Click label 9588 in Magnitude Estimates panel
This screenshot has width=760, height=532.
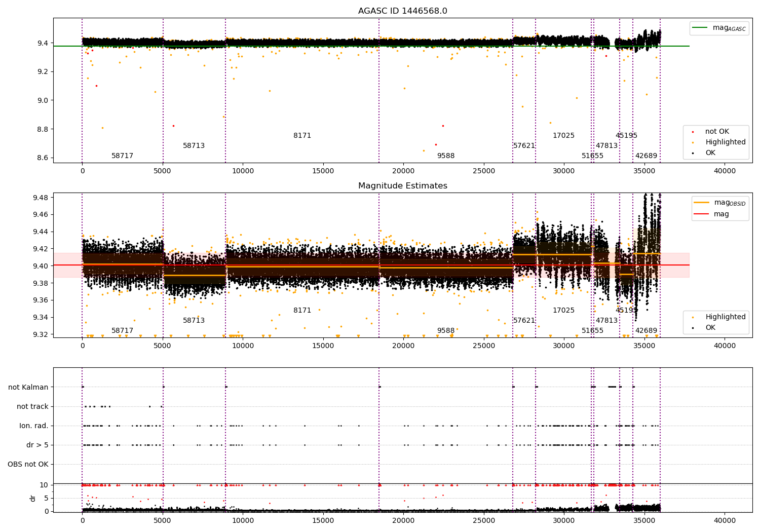pyautogui.click(x=446, y=331)
